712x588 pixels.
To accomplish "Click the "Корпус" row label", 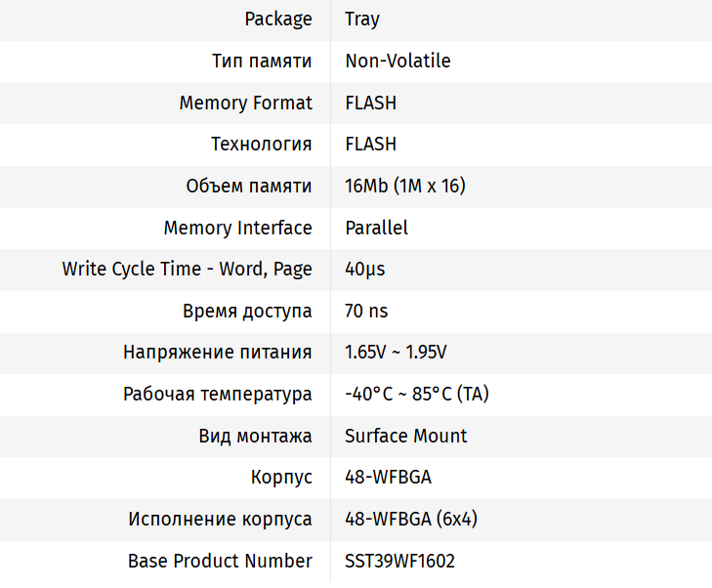I will [x=281, y=478].
